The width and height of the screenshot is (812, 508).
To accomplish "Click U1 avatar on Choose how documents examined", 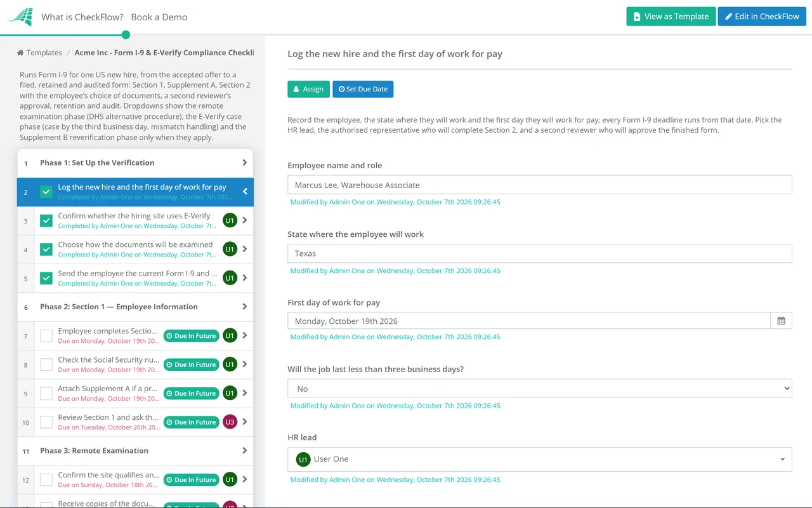I will [230, 250].
